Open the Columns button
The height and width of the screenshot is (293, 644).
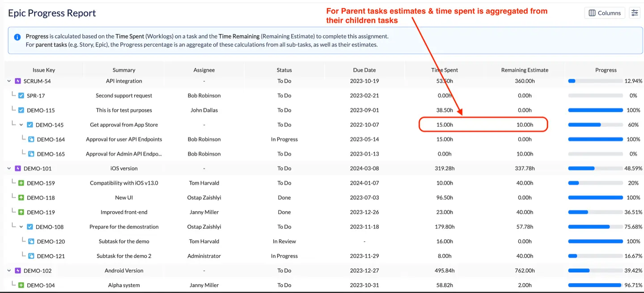coord(604,13)
